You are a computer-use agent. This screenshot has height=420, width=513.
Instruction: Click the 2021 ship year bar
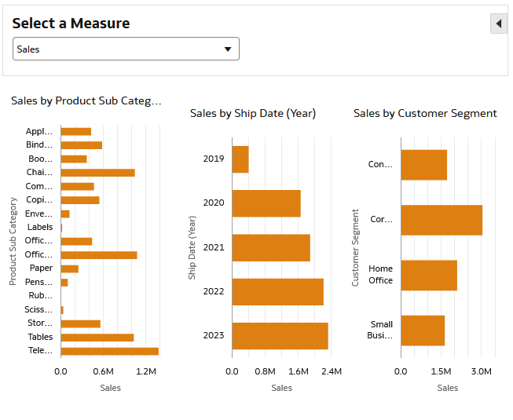pos(271,247)
